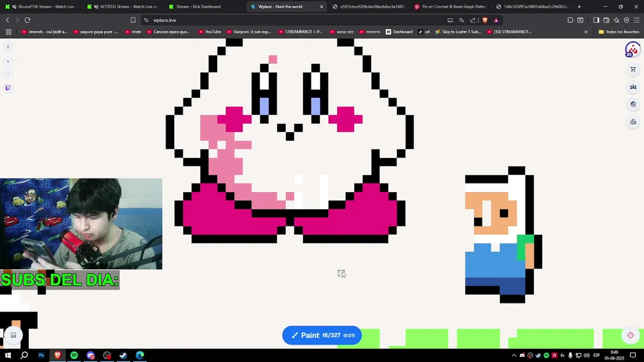Open Gwiyomi :3 sub esp bookmark

pos(249,32)
